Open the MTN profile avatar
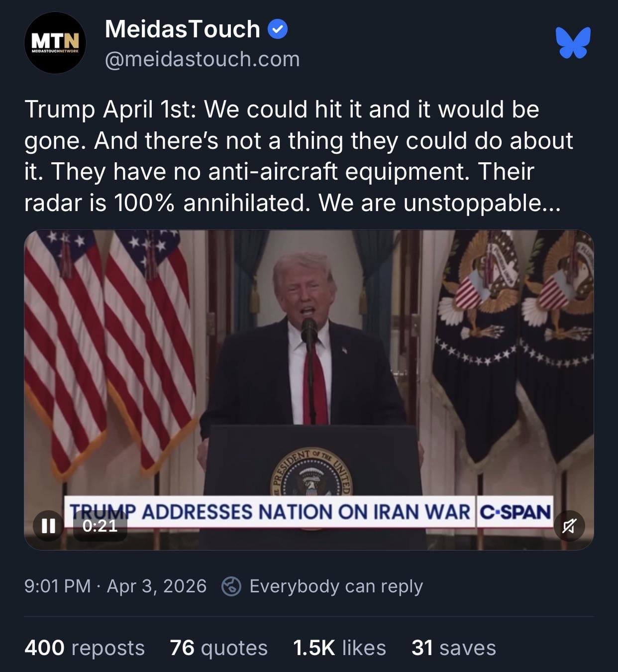The height and width of the screenshot is (672, 618). click(x=55, y=43)
